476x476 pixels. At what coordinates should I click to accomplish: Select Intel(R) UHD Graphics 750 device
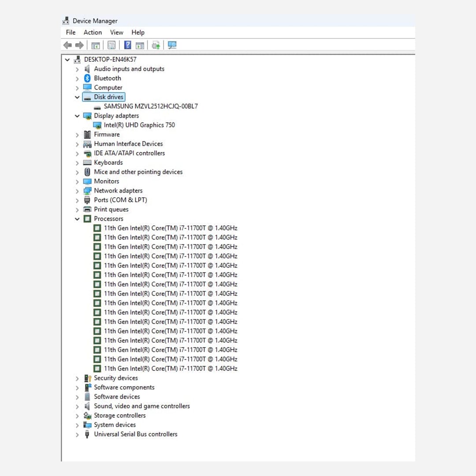click(x=139, y=125)
